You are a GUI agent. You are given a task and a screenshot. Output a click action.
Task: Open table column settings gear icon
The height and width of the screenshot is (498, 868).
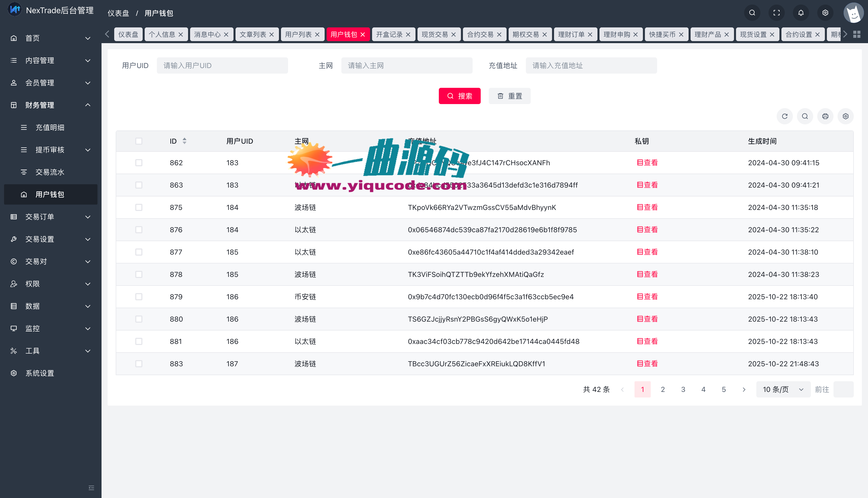point(845,116)
